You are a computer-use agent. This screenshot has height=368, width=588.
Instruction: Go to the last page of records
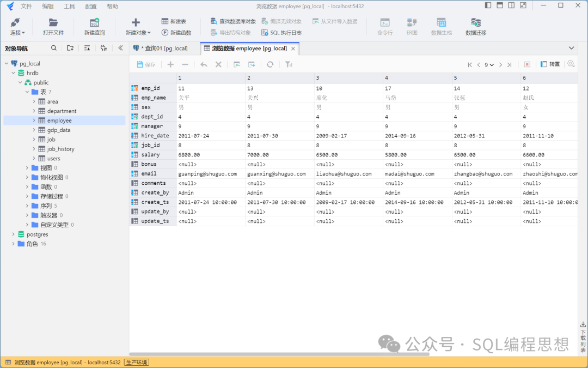(510, 64)
